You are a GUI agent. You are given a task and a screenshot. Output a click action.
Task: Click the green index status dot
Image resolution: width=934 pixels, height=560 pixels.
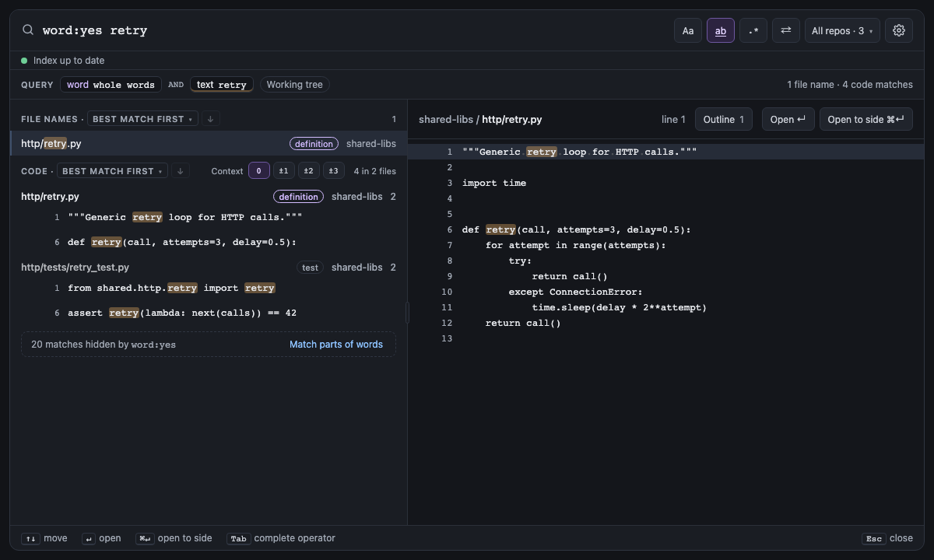click(24, 60)
